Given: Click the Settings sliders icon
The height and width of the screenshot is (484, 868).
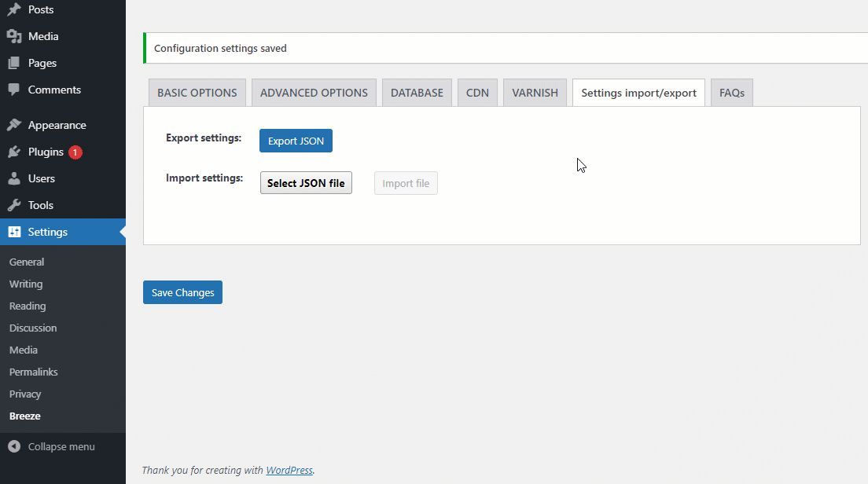Looking at the screenshot, I should [14, 232].
